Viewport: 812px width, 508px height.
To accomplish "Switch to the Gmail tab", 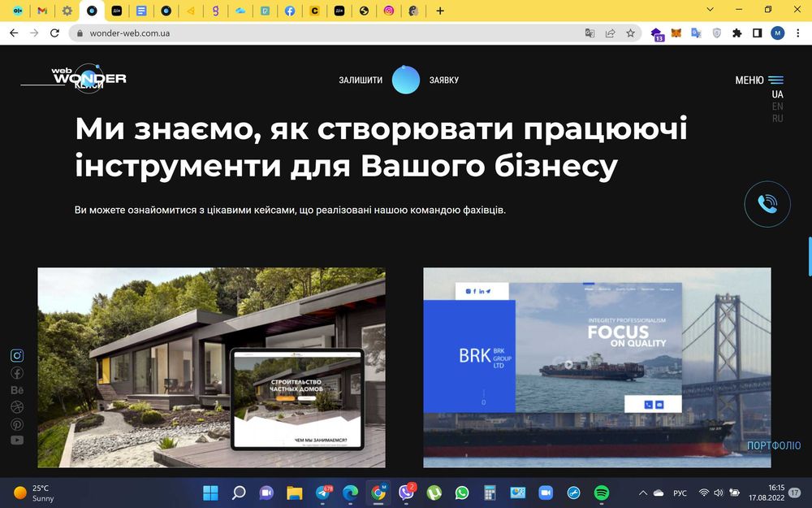I will click(x=42, y=11).
